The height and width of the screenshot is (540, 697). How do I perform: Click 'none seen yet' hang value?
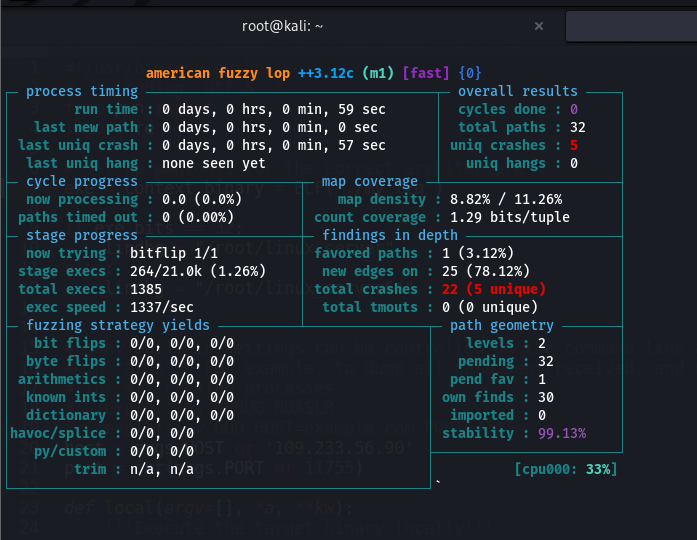214,164
